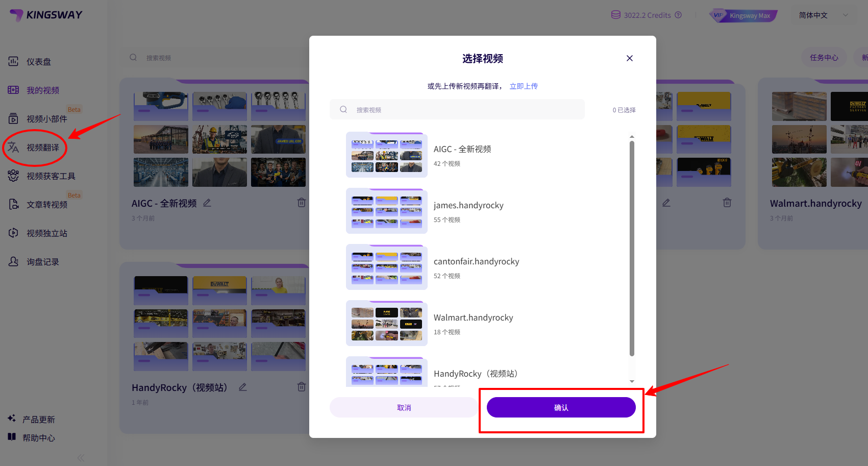Click the credits help question-mark icon

pos(678,15)
